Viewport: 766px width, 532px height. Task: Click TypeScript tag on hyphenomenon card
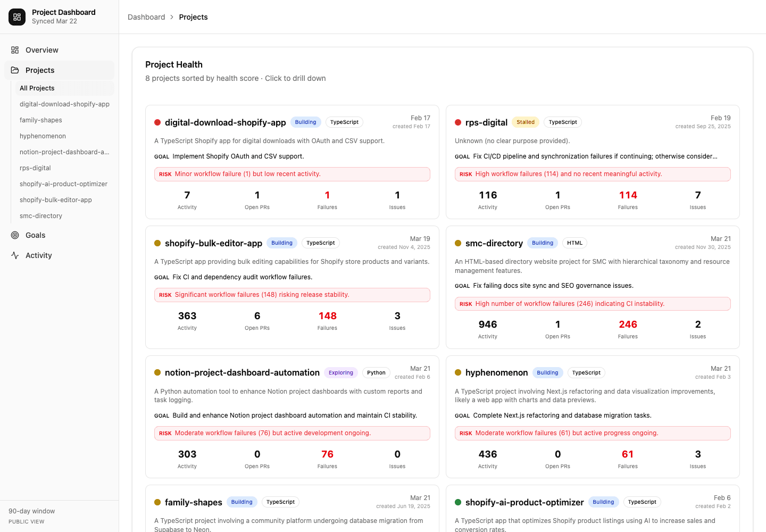(586, 373)
